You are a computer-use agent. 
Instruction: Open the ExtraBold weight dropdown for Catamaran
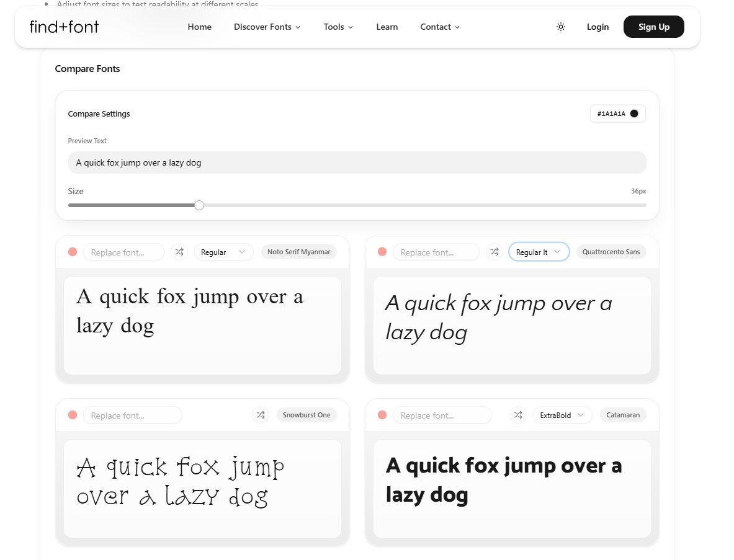tap(562, 415)
